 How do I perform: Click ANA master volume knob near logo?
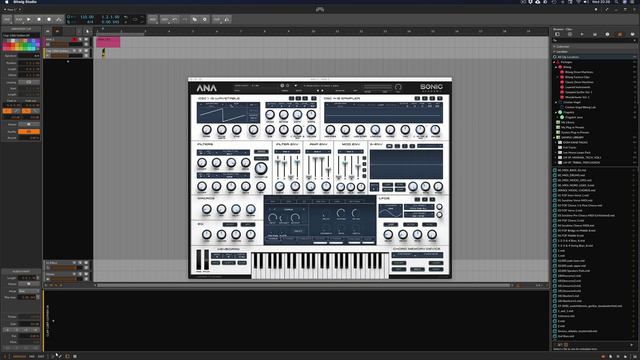coord(398,87)
